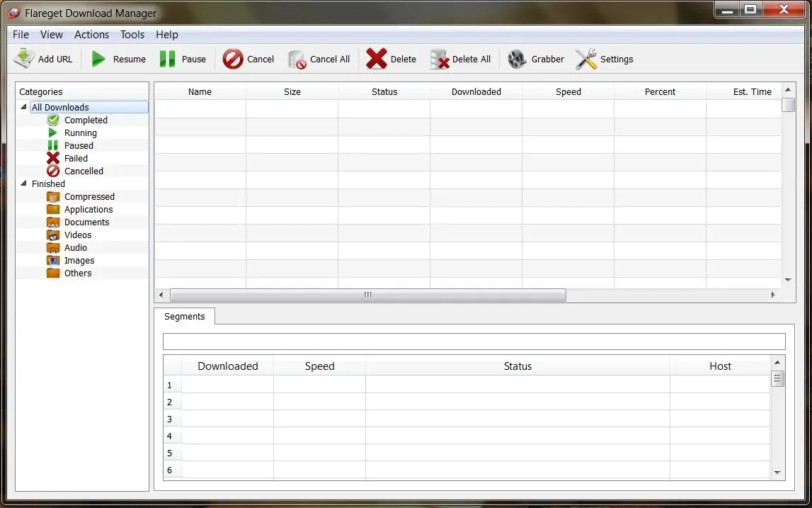Screen dimensions: 812x508
Task: Click the red X Delete icon
Action: [x=377, y=59]
